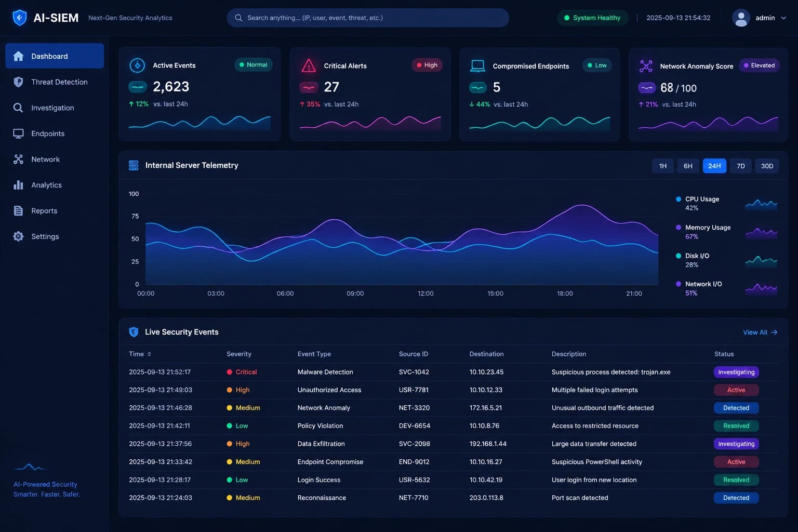Go to the Reports menu item
The width and height of the screenshot is (798, 532).
(x=55, y=211)
